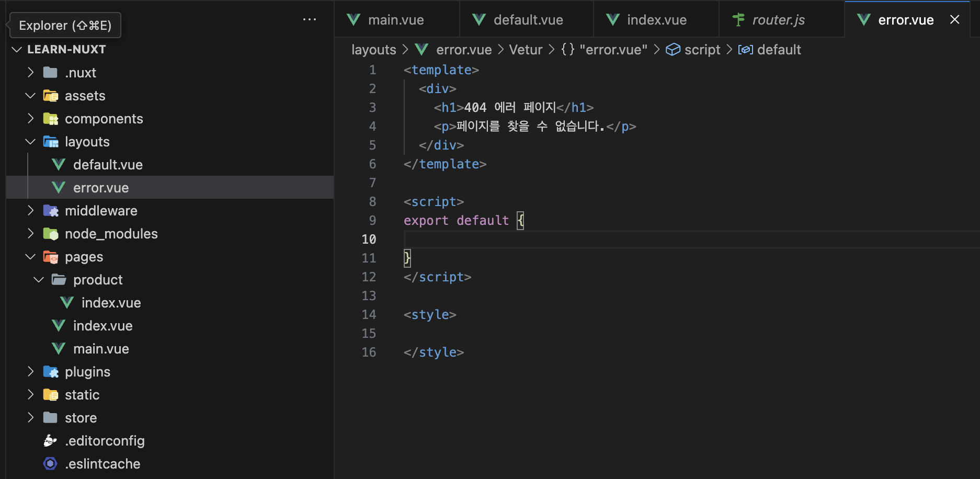This screenshot has height=479, width=980.
Task: Expand the components folder chevron
Action: pos(30,119)
